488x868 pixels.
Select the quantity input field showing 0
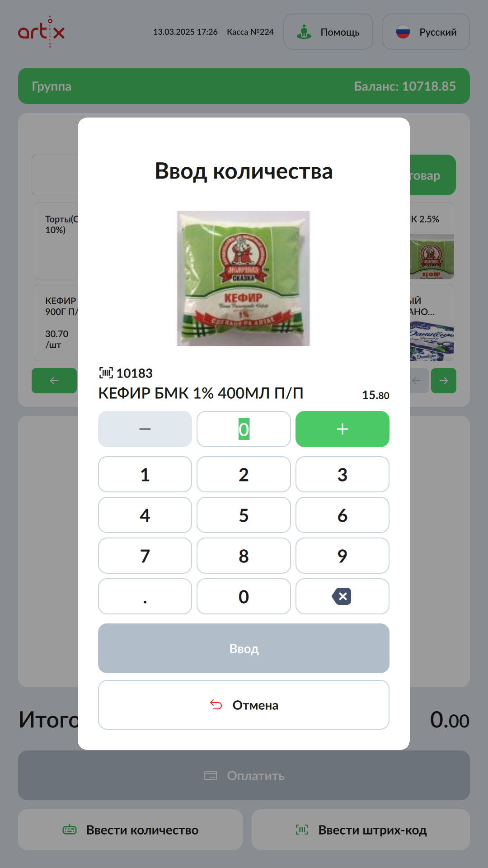coord(244,429)
